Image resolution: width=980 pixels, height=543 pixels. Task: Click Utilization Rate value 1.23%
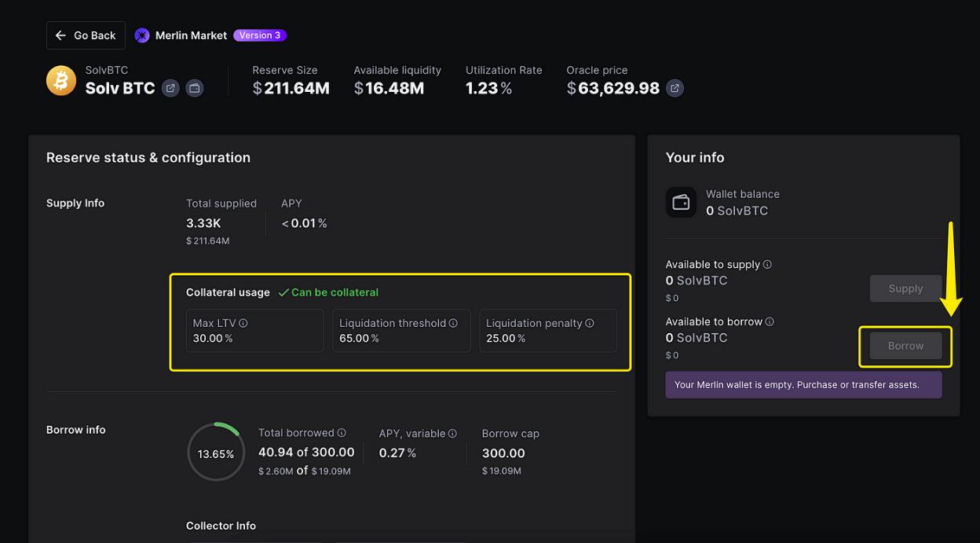(x=488, y=88)
